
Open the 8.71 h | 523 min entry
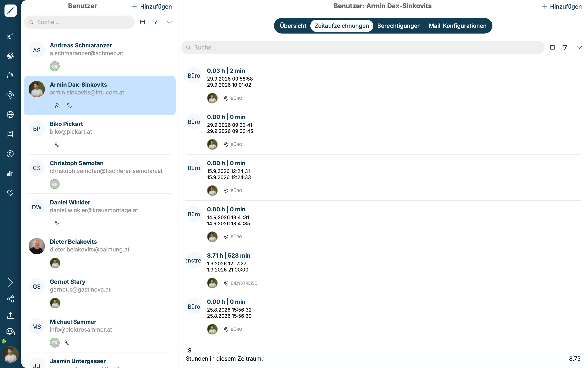click(383, 270)
